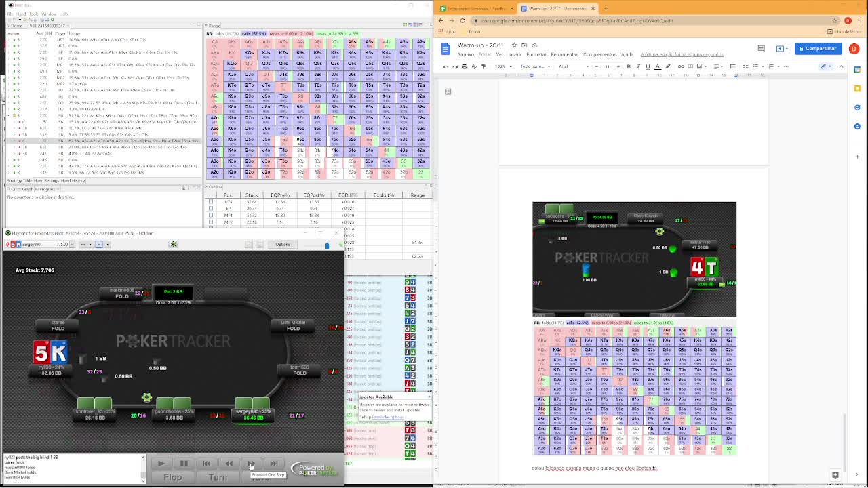The height and width of the screenshot is (488, 868).
Task: Toggle italic formatting in Docs
Action: click(x=638, y=66)
